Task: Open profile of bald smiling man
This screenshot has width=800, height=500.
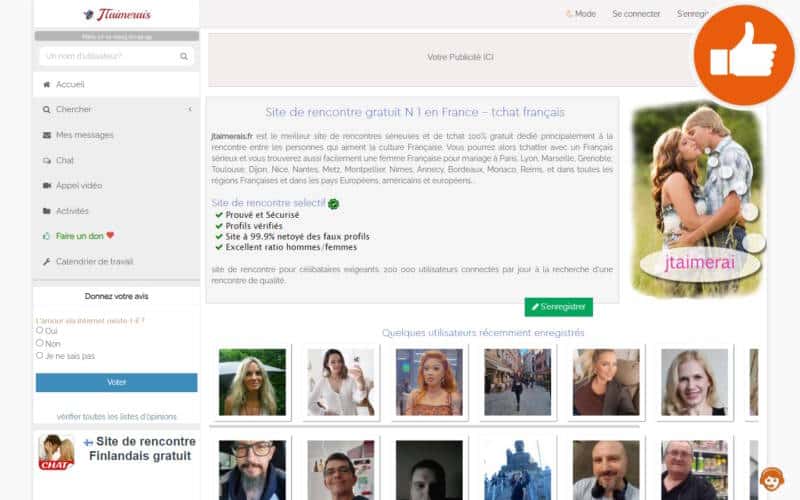Action: tap(606, 470)
